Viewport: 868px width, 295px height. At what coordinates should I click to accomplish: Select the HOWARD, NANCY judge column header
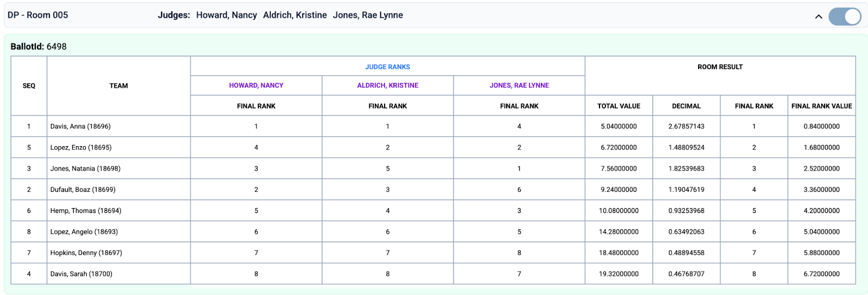tap(256, 85)
